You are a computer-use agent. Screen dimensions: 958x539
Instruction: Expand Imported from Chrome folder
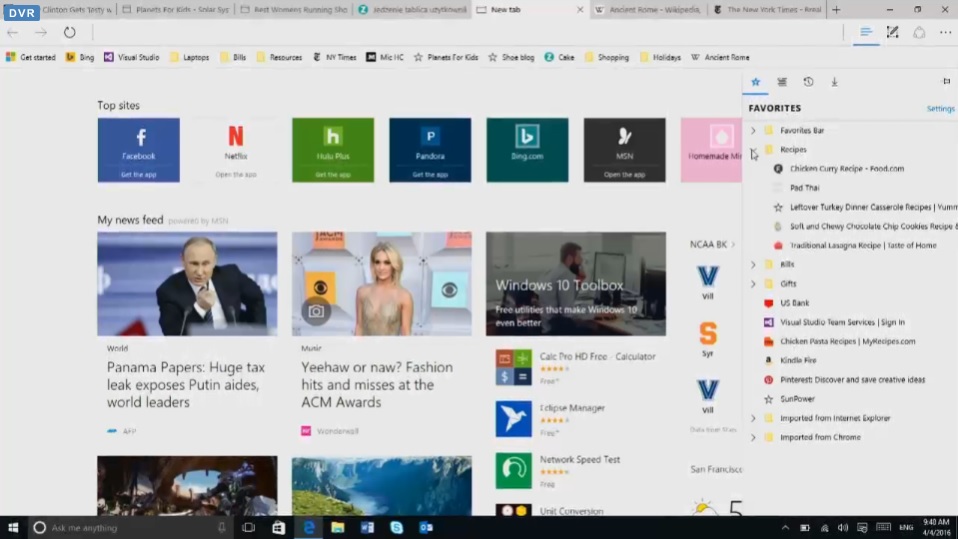(753, 438)
